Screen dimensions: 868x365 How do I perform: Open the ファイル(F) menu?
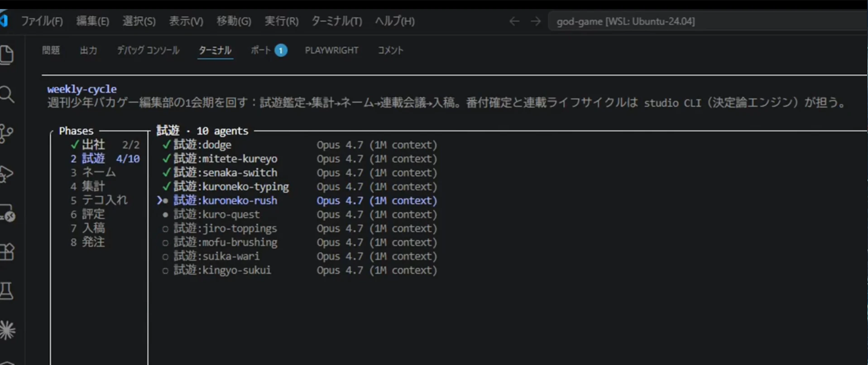point(42,21)
